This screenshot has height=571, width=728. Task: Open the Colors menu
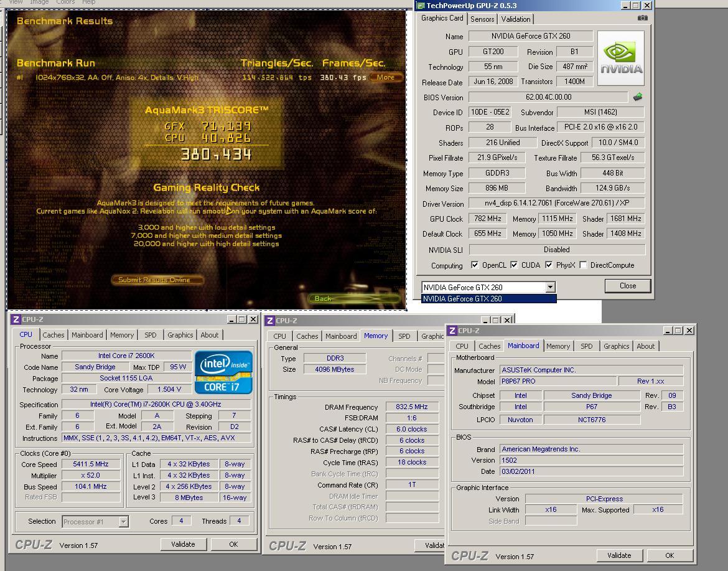tap(65, 2)
